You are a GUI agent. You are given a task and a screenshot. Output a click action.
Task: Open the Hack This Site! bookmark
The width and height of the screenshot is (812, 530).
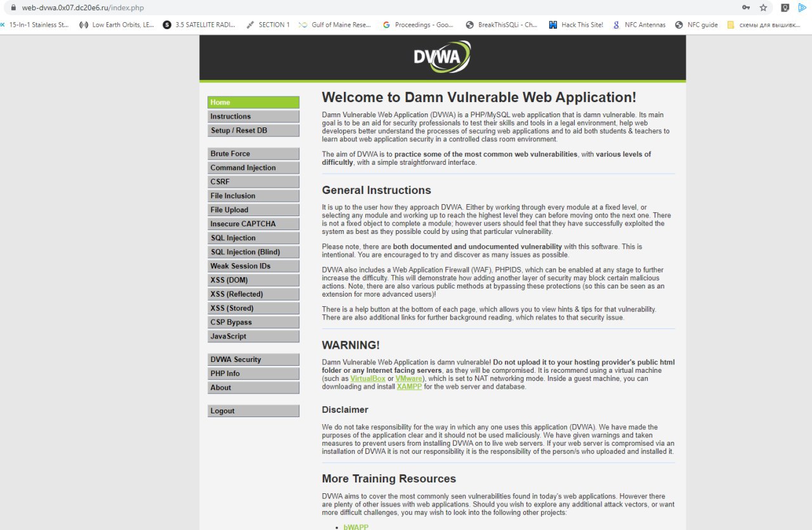(x=576, y=25)
